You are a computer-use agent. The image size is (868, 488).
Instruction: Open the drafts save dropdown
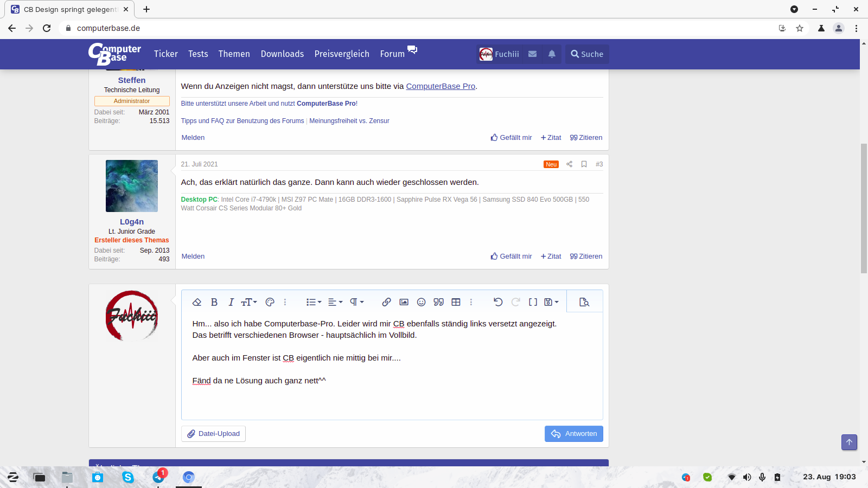pos(551,302)
